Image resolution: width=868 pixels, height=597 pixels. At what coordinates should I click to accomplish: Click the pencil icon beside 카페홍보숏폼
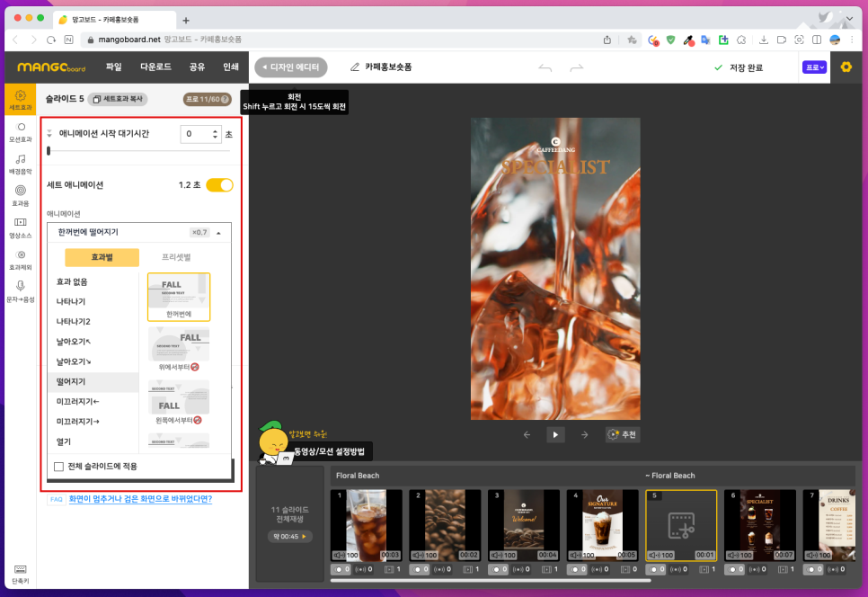coord(355,67)
